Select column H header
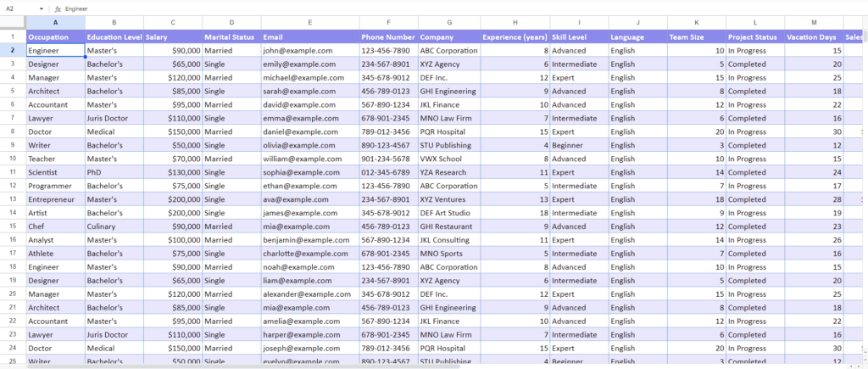Viewport: 868px width, 369px height. click(515, 23)
